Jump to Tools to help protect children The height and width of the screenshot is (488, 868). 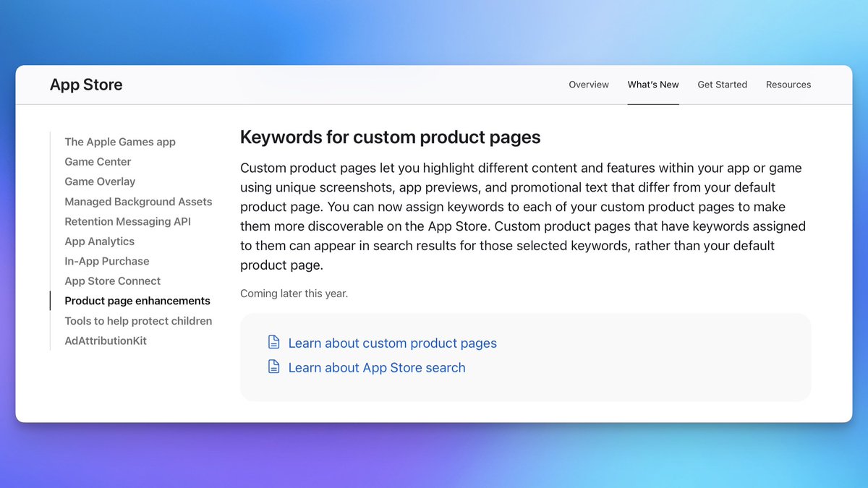click(138, 321)
